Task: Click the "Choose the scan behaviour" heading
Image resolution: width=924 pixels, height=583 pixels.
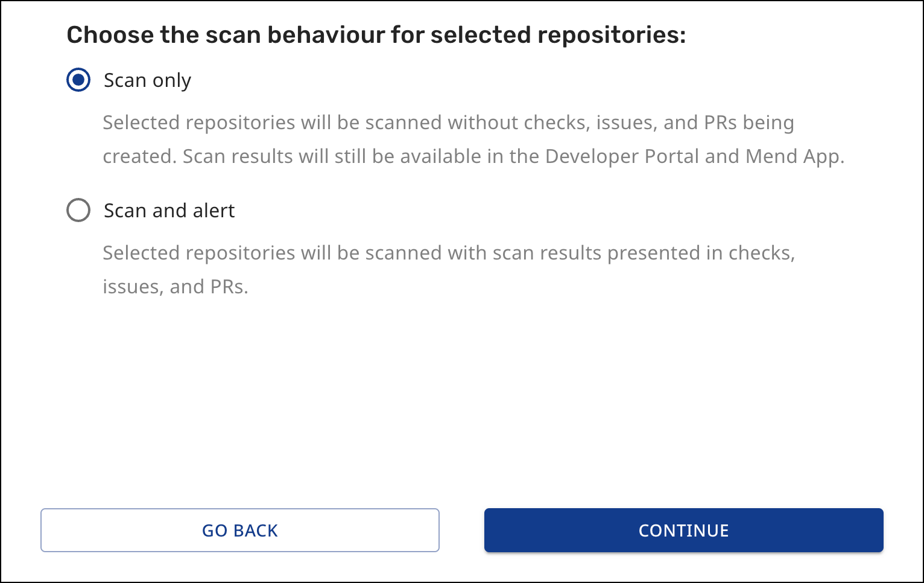Action: tap(376, 35)
